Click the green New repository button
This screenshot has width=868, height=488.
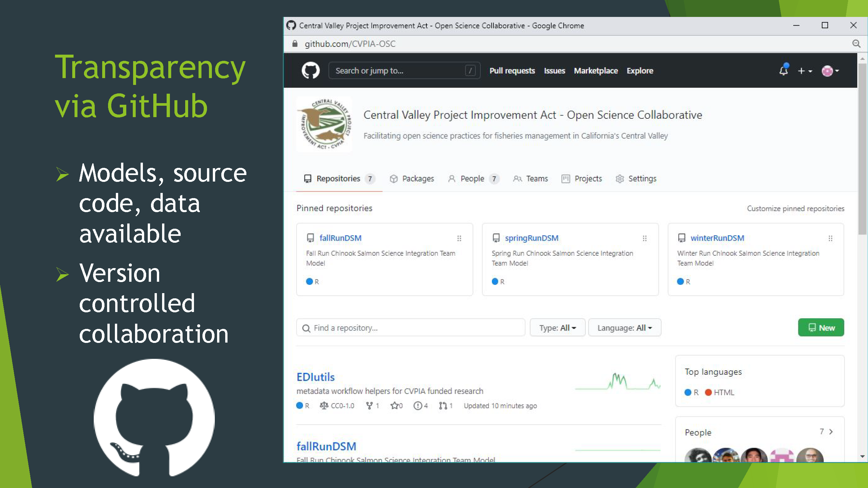[x=821, y=327]
